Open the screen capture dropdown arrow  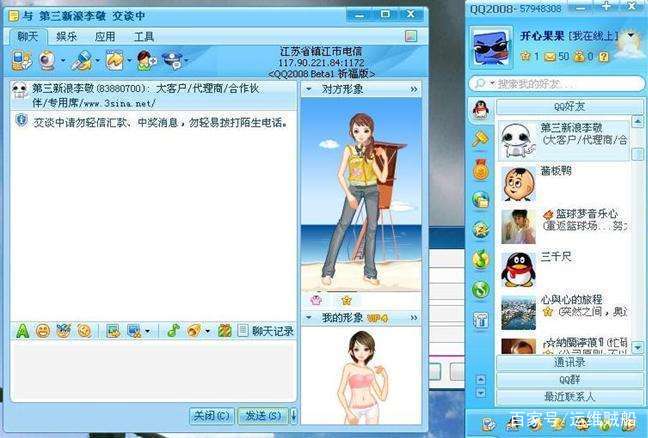[148, 331]
